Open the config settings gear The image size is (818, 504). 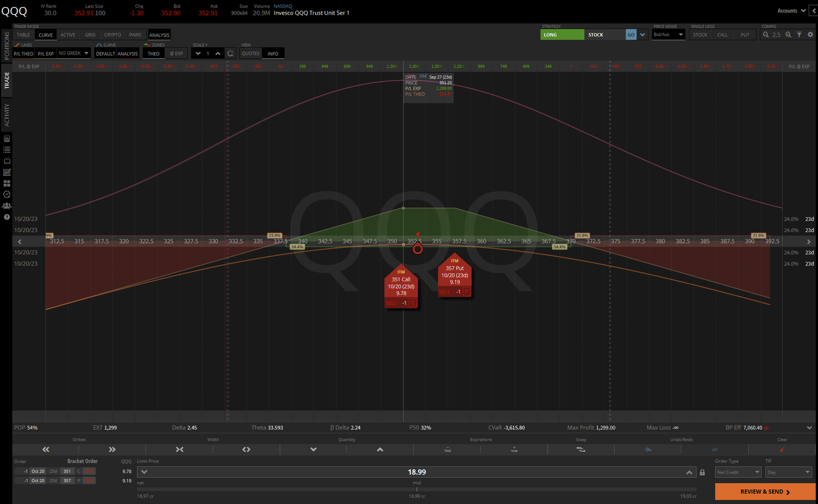810,34
